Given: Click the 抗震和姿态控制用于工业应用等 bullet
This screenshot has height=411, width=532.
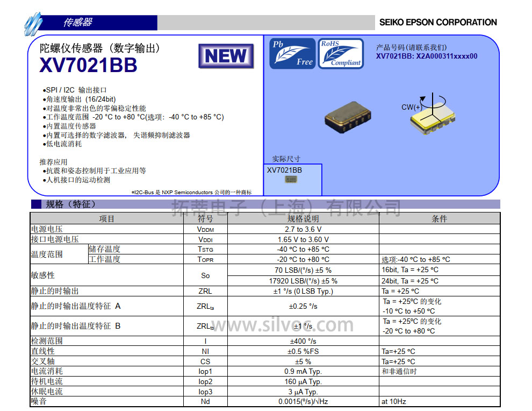Looking at the screenshot, I should click(95, 171).
